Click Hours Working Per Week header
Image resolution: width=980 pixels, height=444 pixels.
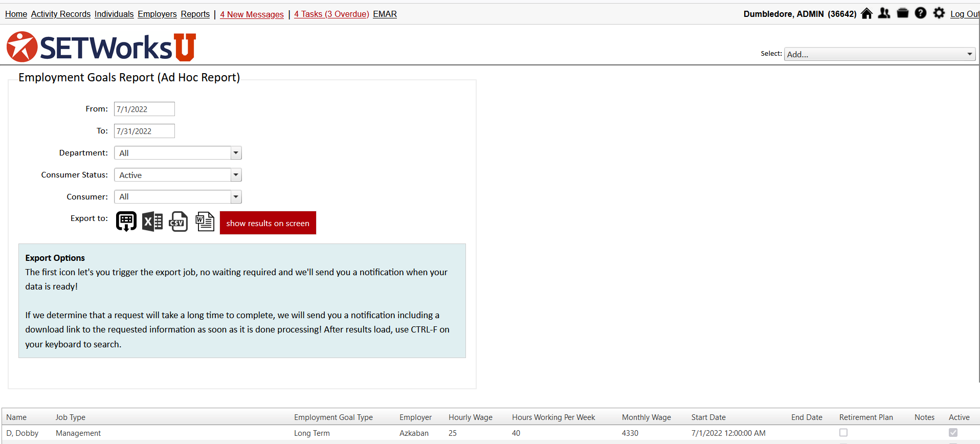point(553,417)
